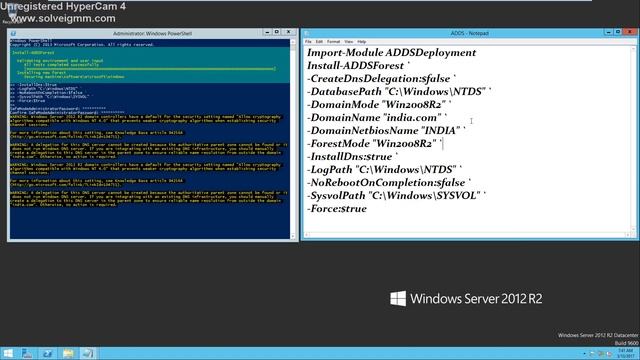Click the "-DomainNetbiosName "INDIA"" line
Viewport: 640px width, 360px height.
(386, 131)
